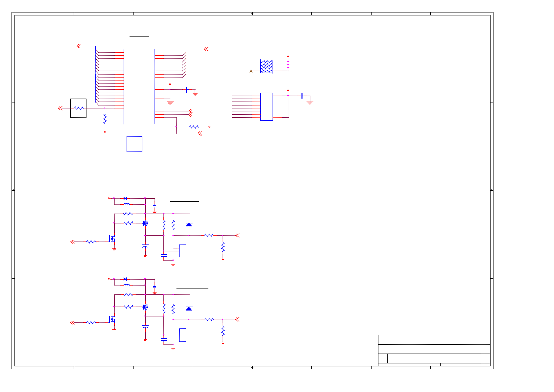
Task: Click the output off-page connector of the upper circuit
Action: [x=237, y=235]
